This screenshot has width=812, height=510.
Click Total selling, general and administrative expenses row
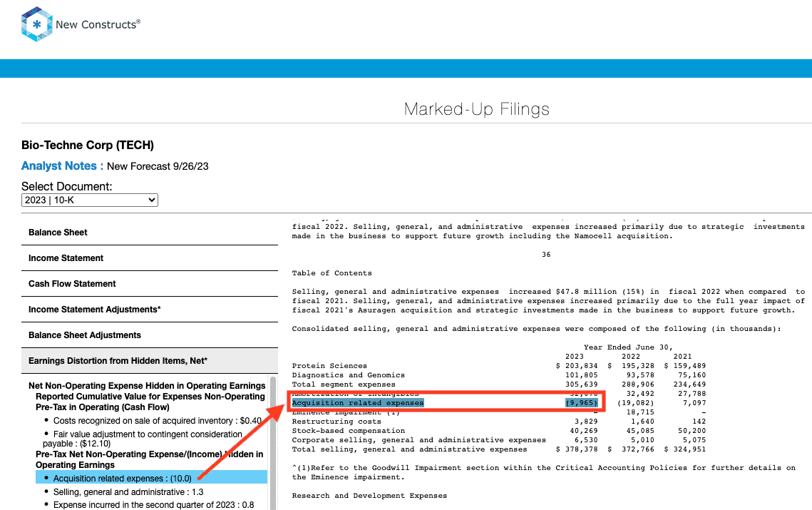(x=499, y=449)
